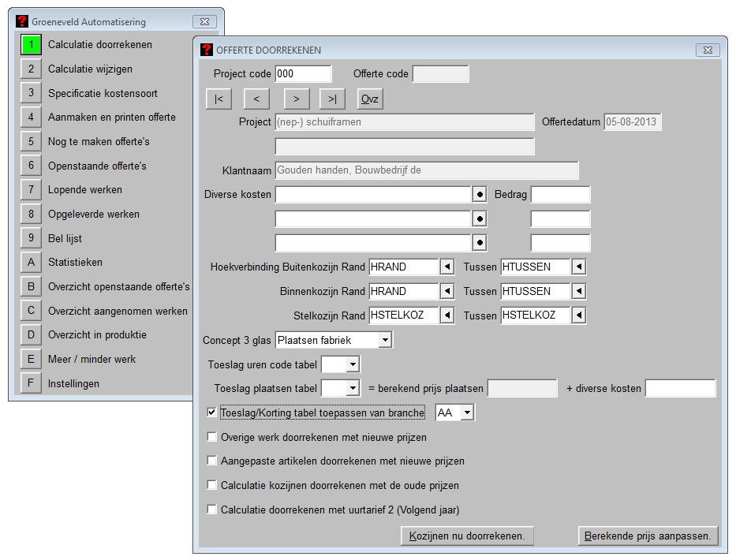Screen dimensions: 736x560
Task: Expand the branche AA dropdown
Action: pos(467,413)
